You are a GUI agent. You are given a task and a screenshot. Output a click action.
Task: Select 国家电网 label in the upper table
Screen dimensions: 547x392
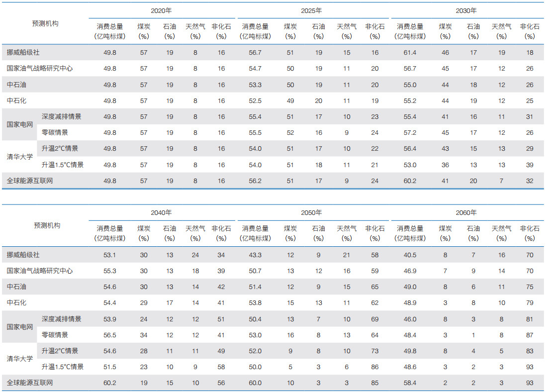point(20,124)
